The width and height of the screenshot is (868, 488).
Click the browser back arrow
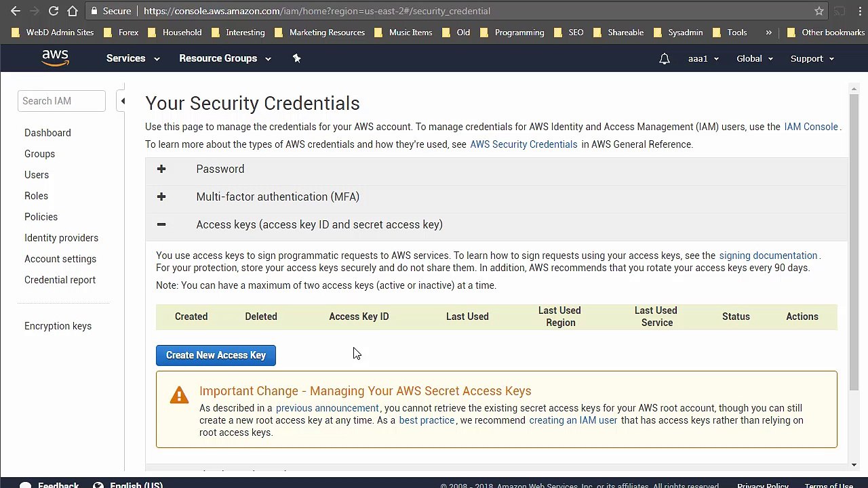[16, 11]
